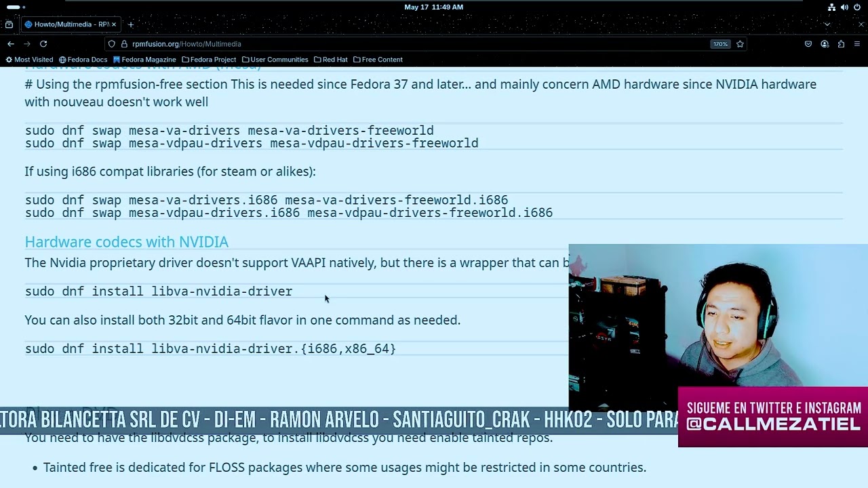Open power system menu
The image size is (868, 488).
point(857,7)
